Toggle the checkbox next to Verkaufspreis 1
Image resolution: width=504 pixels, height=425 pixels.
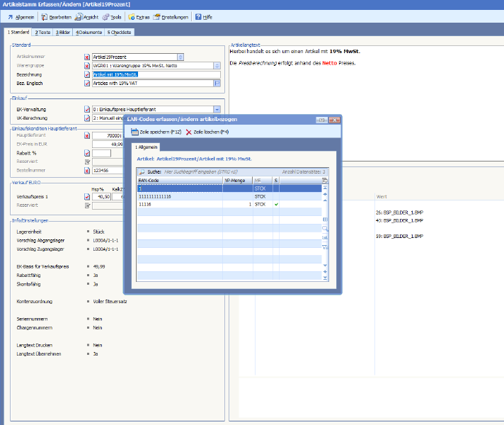88,197
